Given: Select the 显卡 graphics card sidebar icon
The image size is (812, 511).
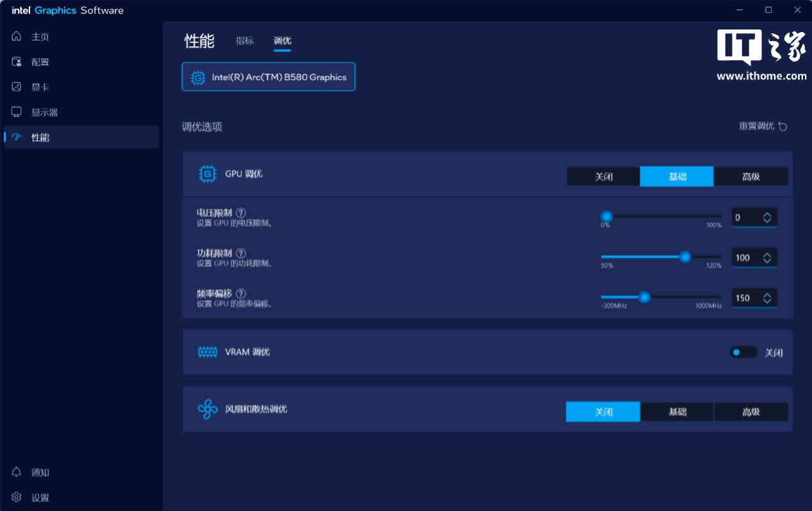Looking at the screenshot, I should click(x=17, y=86).
